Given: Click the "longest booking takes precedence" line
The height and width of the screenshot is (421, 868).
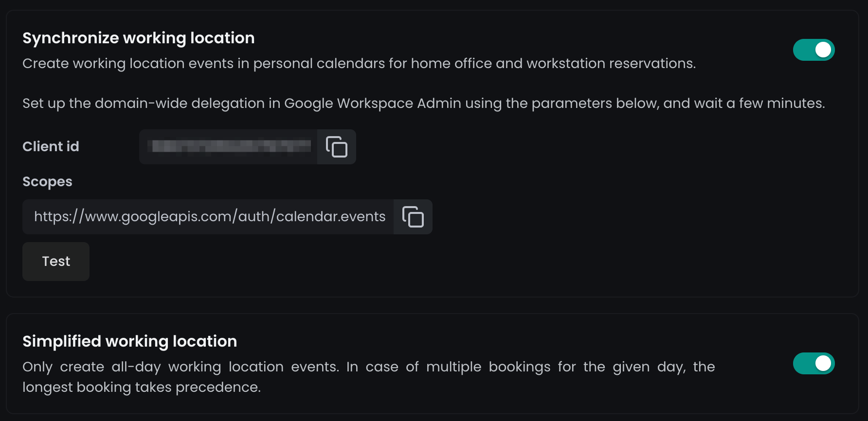Looking at the screenshot, I should 142,387.
